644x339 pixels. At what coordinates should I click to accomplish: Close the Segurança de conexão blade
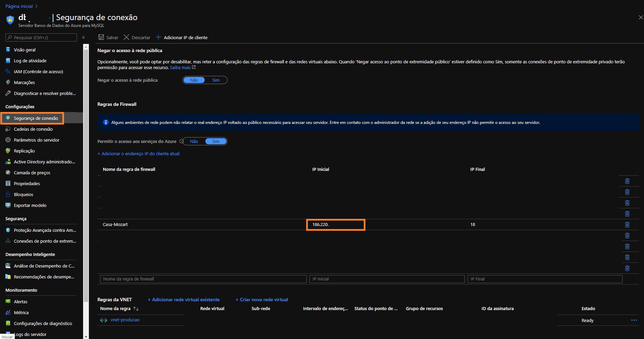coord(641,17)
